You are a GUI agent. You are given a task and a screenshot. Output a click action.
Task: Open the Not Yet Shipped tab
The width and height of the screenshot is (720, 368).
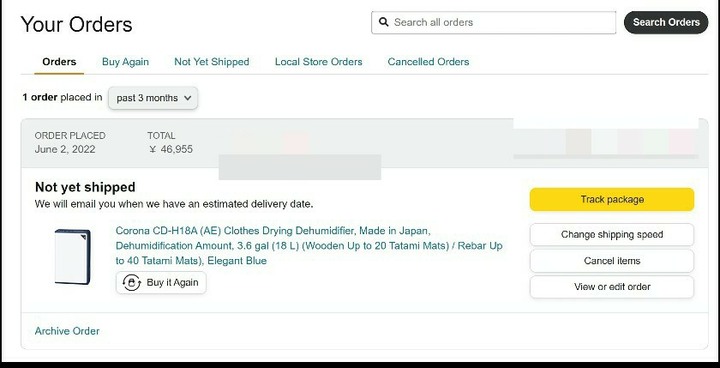coord(212,62)
